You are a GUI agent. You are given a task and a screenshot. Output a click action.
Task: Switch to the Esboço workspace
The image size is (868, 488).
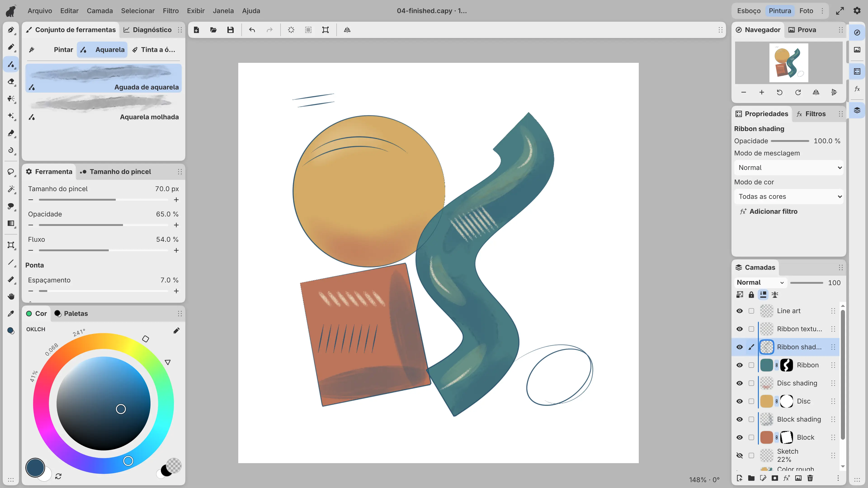pyautogui.click(x=749, y=11)
